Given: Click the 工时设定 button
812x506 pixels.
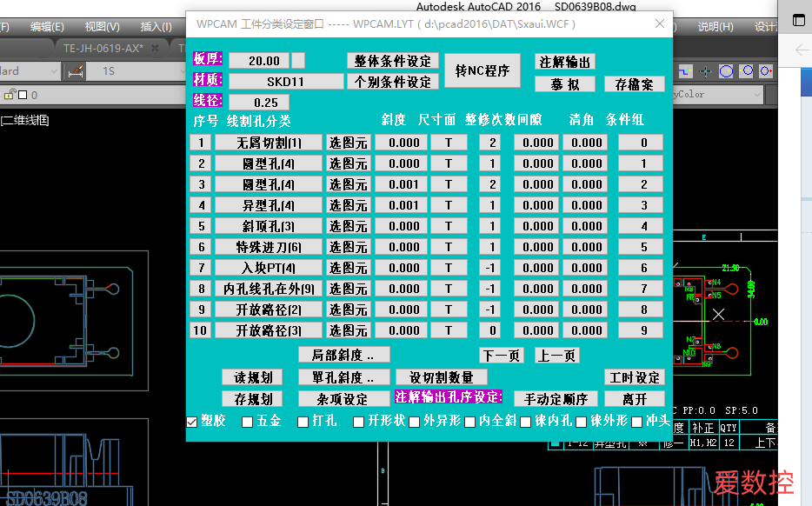Looking at the screenshot, I should tap(635, 377).
